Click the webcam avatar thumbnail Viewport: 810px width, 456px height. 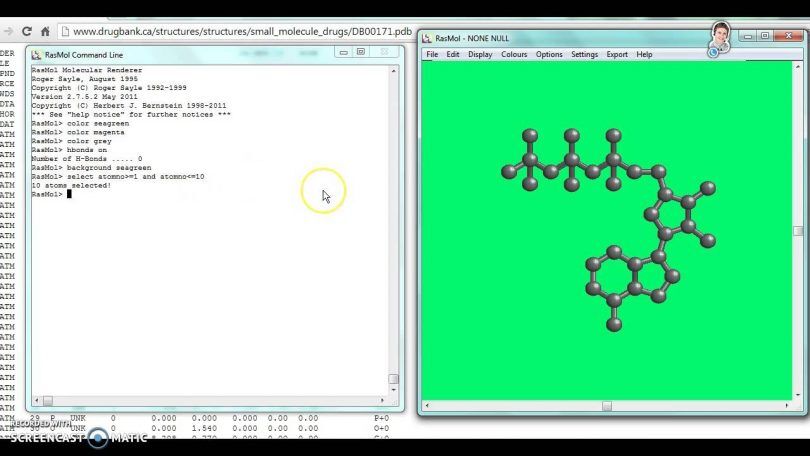pos(720,37)
